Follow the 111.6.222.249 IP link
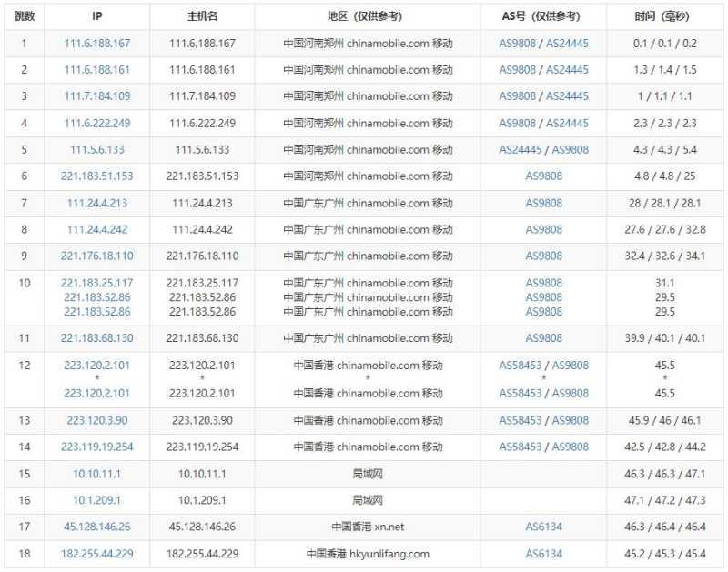This screenshot has height=572, width=728. coord(97,123)
